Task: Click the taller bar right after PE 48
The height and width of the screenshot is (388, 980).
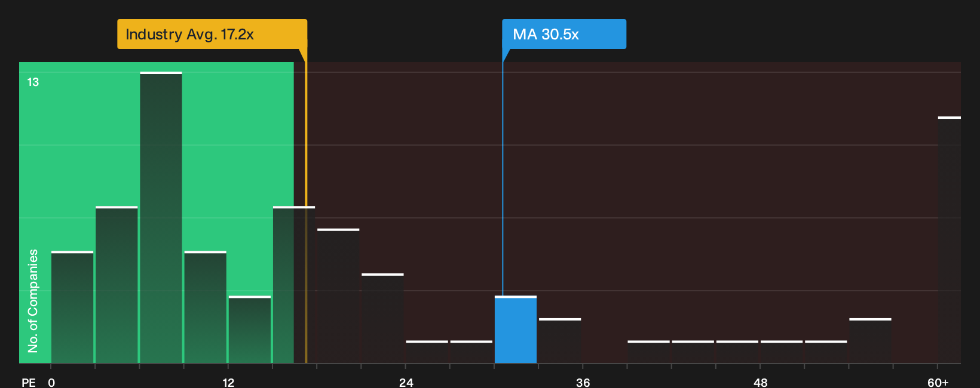Action: (870, 341)
